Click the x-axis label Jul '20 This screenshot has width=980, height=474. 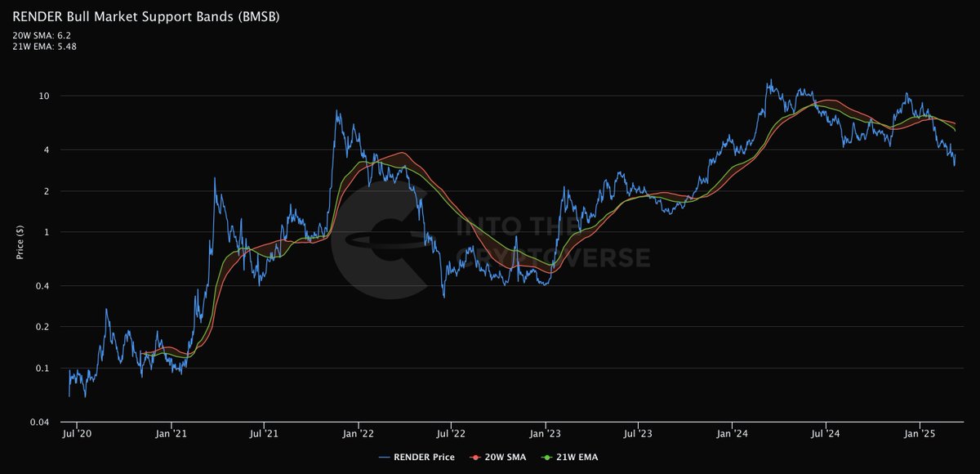click(76, 433)
